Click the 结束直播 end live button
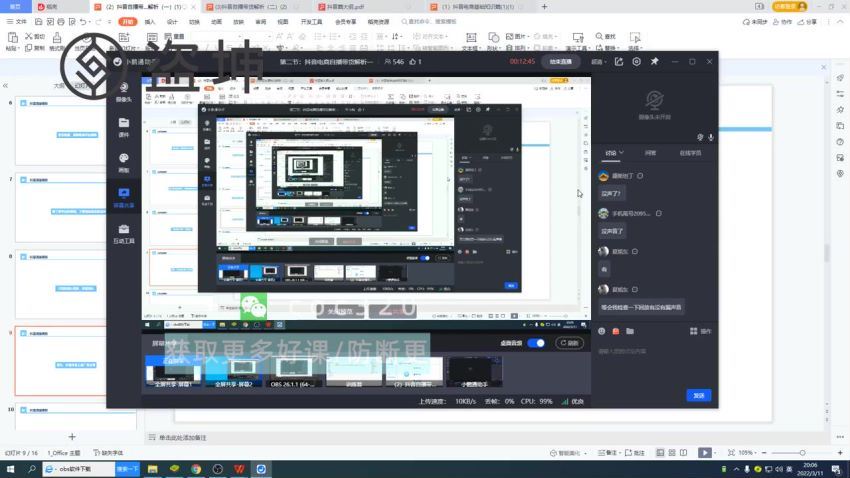Screen dimensions: 850x478 pyautogui.click(x=561, y=62)
